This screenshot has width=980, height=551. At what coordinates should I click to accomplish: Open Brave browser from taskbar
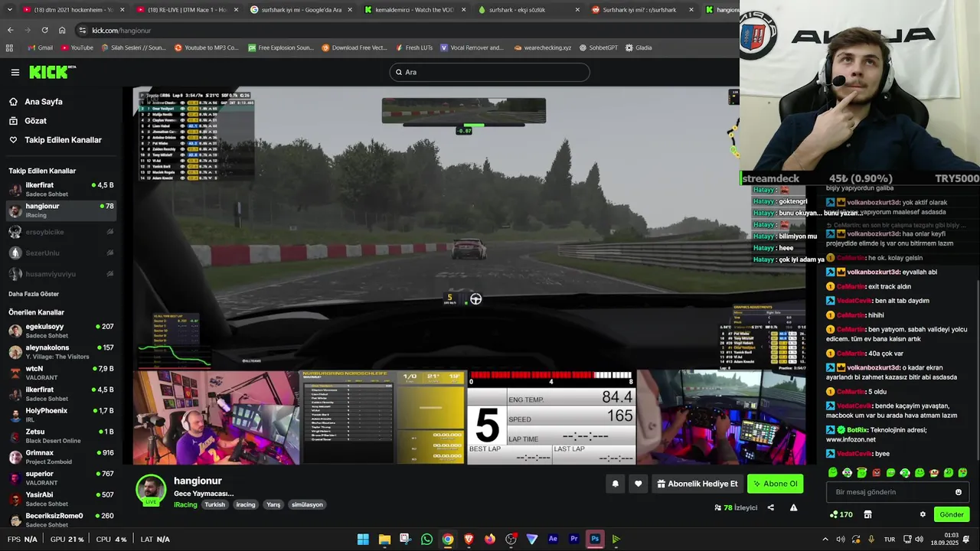coord(469,539)
